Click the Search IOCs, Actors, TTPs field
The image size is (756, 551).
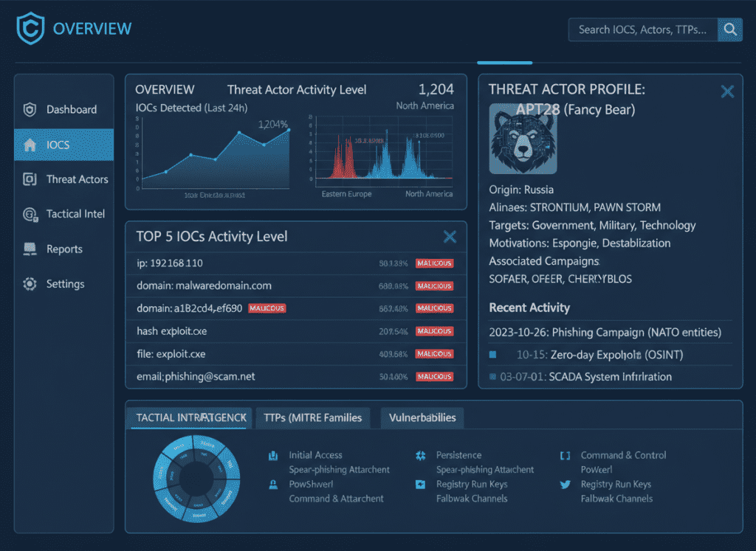pos(642,30)
